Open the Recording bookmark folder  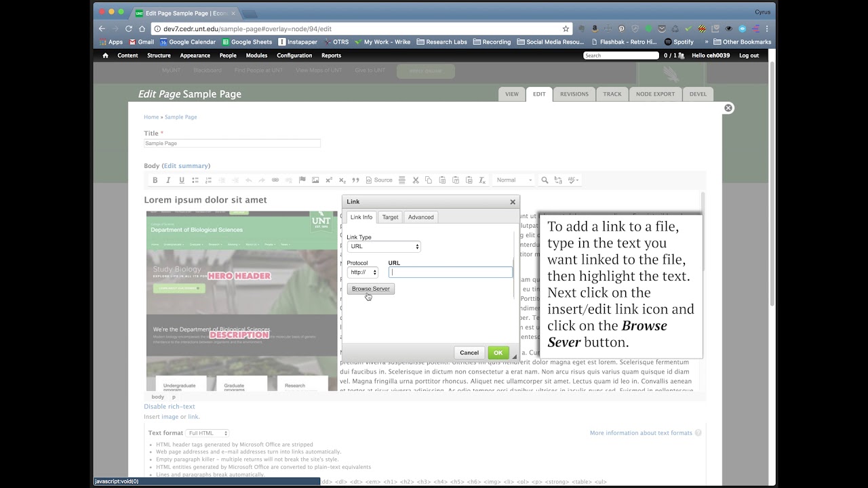click(x=492, y=42)
